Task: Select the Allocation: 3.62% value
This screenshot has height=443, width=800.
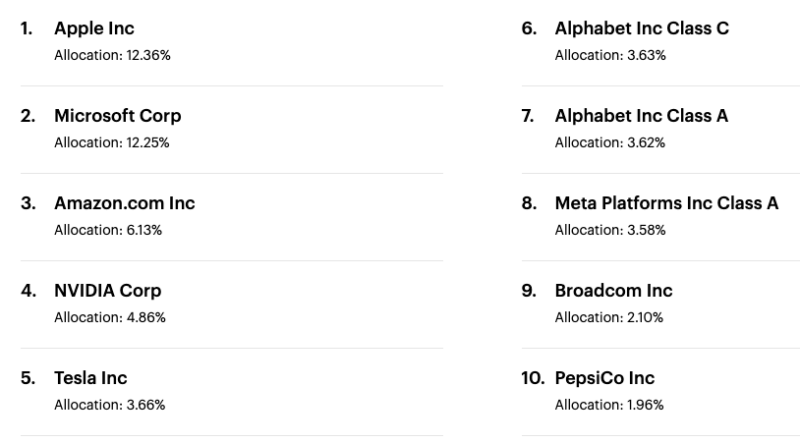Action: point(610,142)
